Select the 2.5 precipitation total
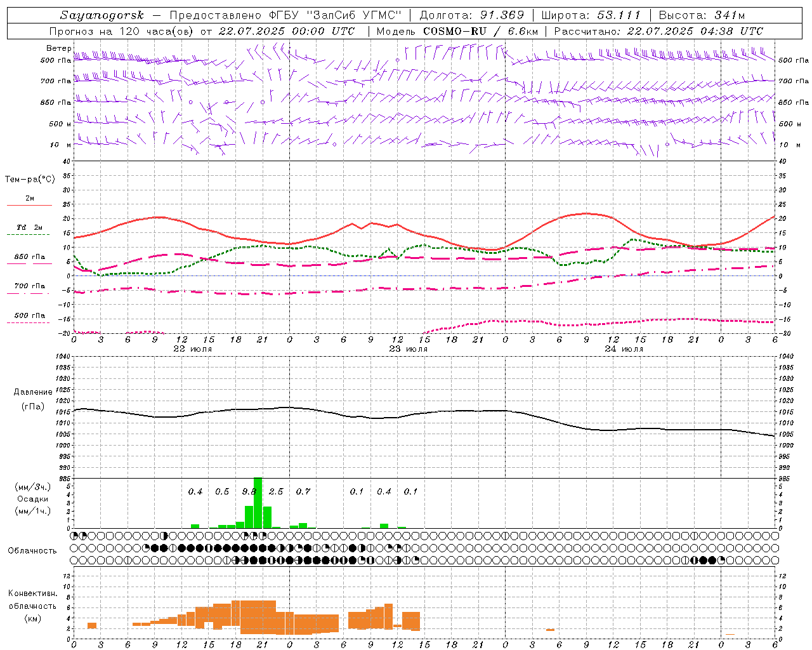This screenshot has width=812, height=650. tap(276, 491)
